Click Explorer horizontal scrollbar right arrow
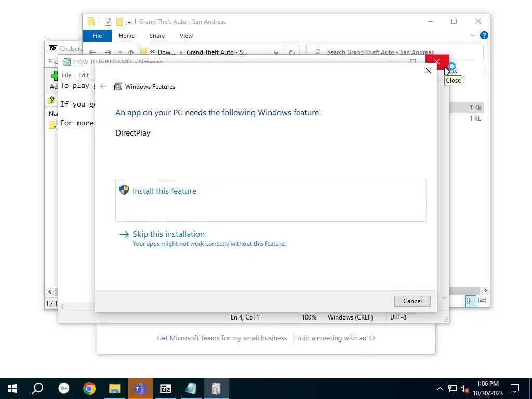The width and height of the screenshot is (532, 399). [486, 290]
